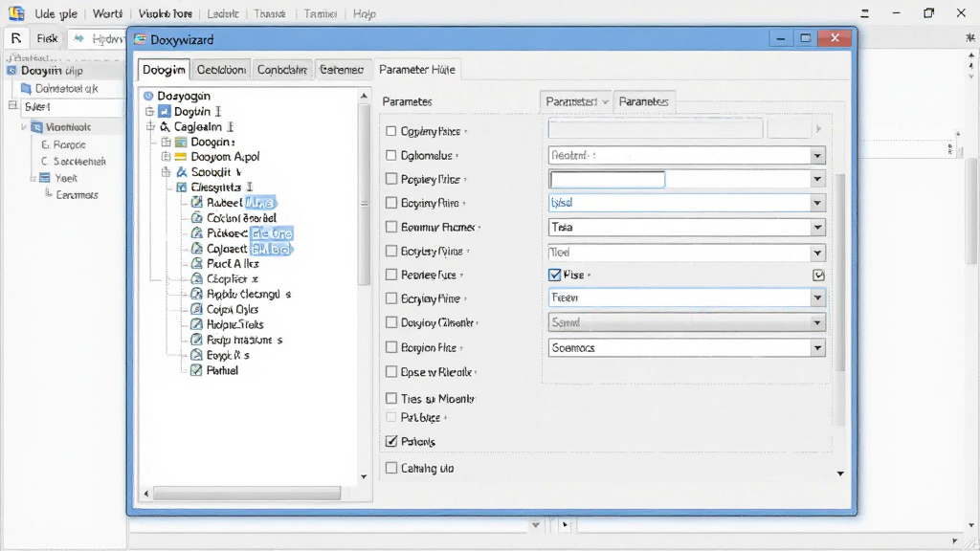
Task: Uncheck the checked Pise checkbox
Action: [555, 275]
